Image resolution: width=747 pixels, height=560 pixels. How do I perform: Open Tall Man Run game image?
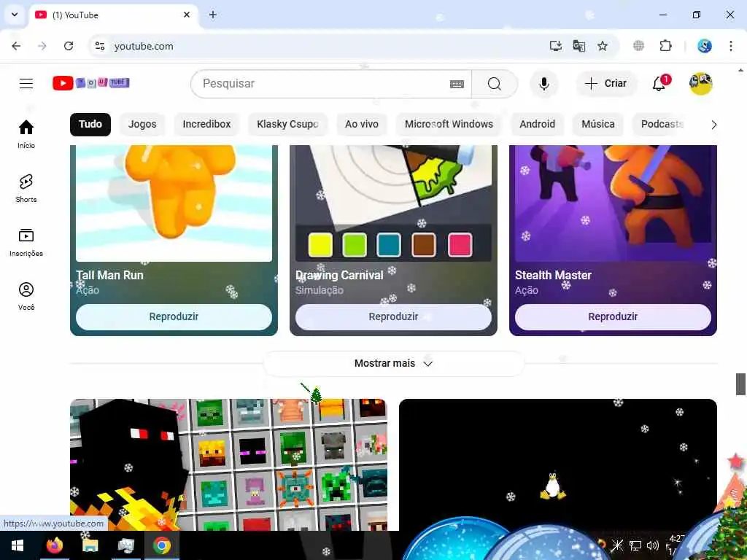click(174, 203)
